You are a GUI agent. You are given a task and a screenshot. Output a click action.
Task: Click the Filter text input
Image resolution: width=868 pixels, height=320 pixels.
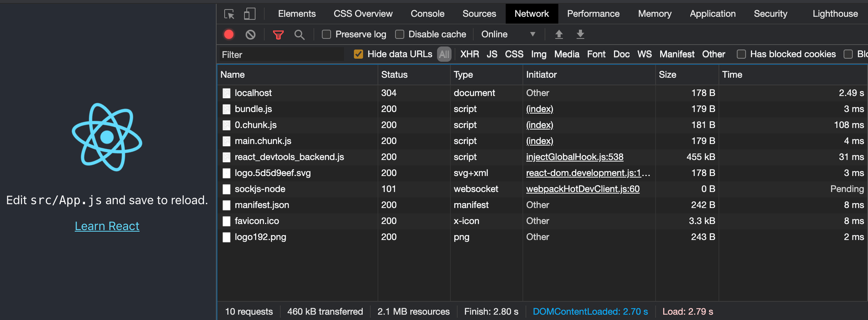click(x=281, y=54)
